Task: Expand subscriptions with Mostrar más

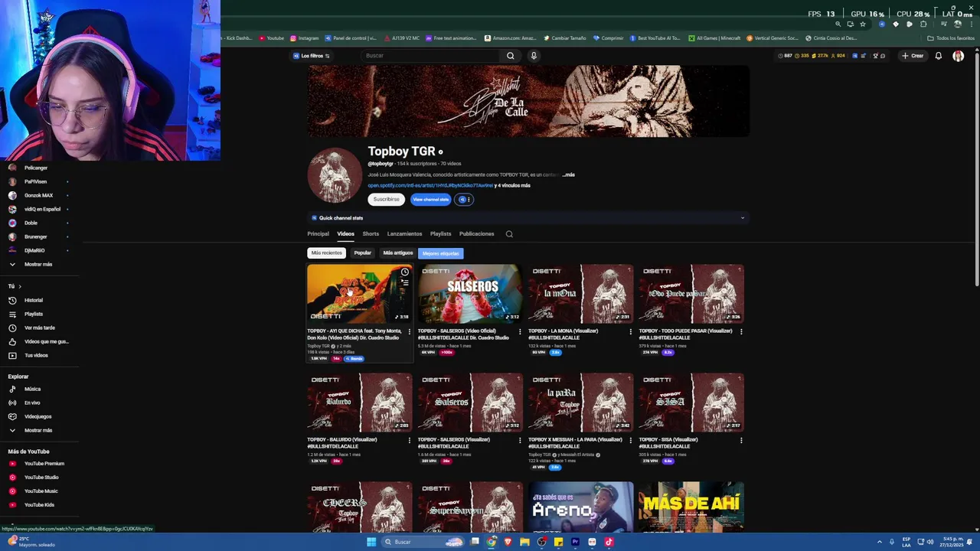Action: (x=38, y=264)
